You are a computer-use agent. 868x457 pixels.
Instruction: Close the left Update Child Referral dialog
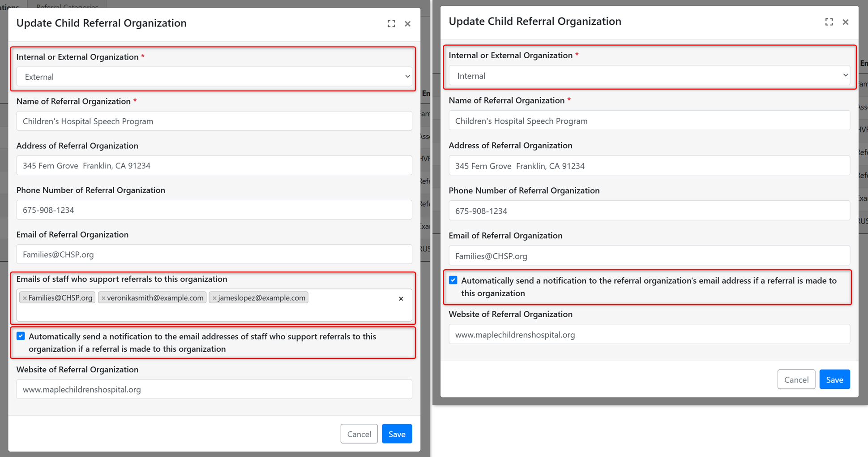407,24
